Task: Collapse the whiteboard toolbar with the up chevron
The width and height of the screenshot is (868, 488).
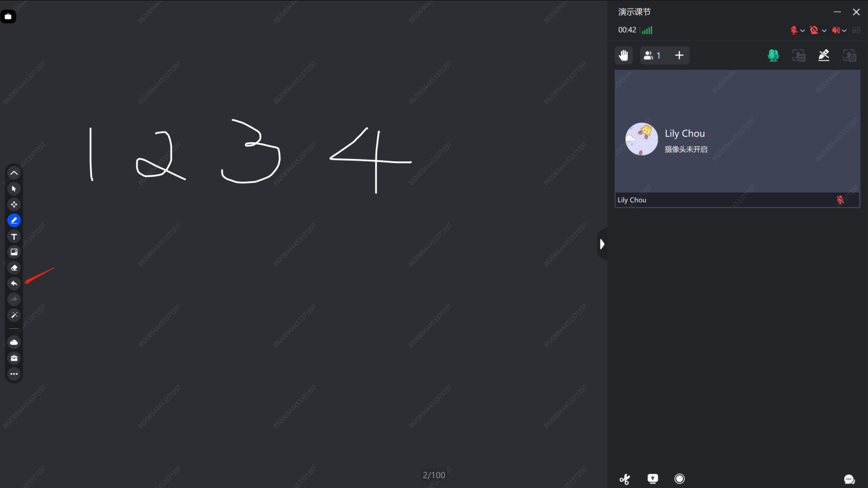Action: click(x=14, y=173)
